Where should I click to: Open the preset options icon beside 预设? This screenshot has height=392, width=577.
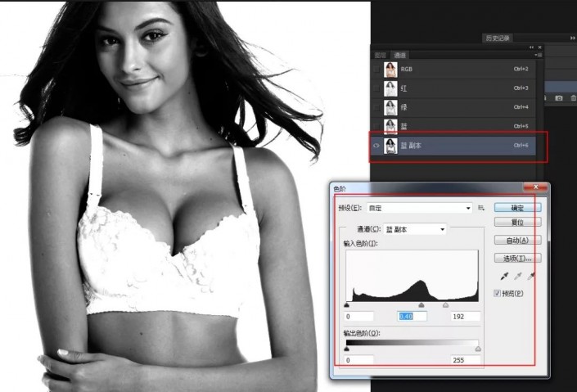click(481, 208)
